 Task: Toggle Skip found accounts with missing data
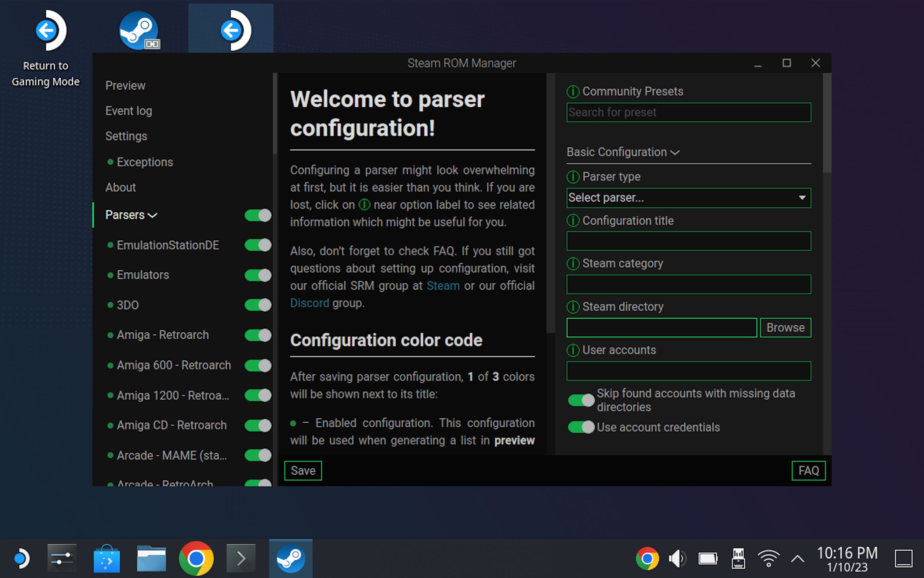[x=581, y=400]
